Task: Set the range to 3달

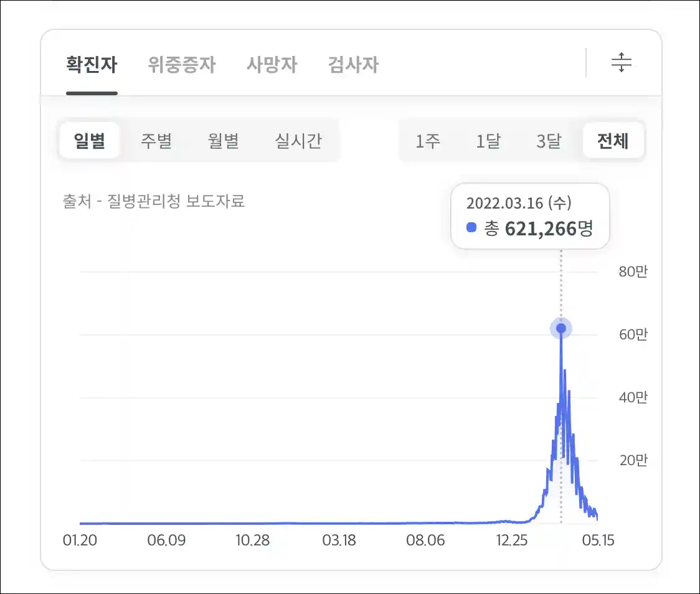Action: tap(549, 141)
